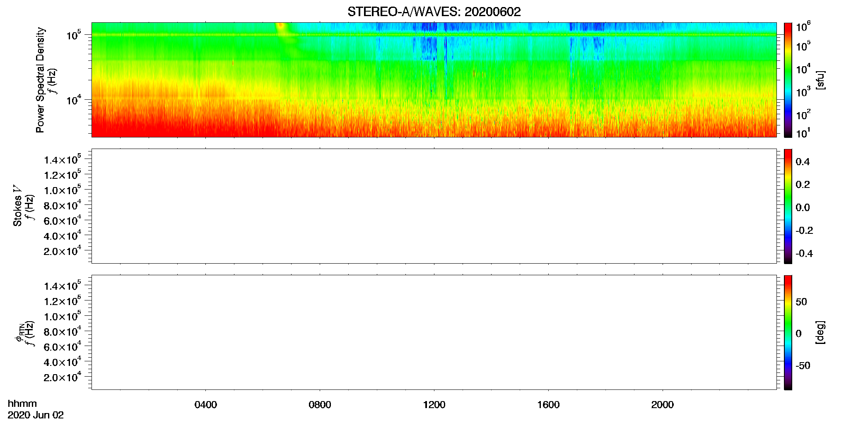The width and height of the screenshot is (868, 447).
Task: Click the "[sfu]" unit label
Action: 820,80
